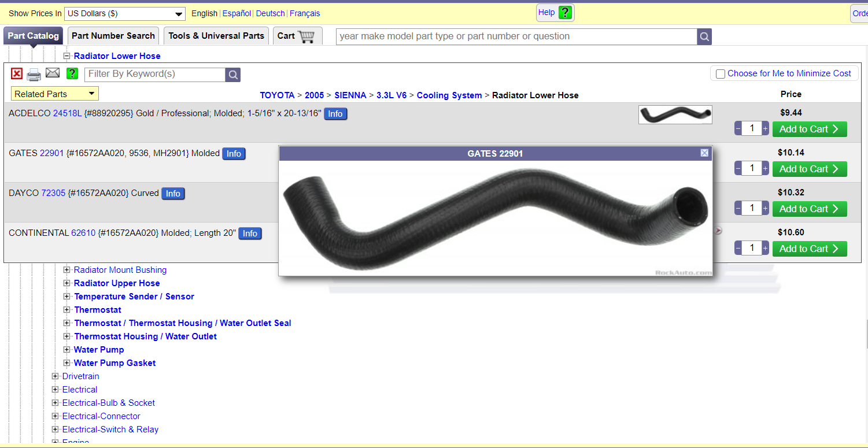This screenshot has width=868, height=448.
Task: Click the main catalog search field
Action: coord(516,36)
